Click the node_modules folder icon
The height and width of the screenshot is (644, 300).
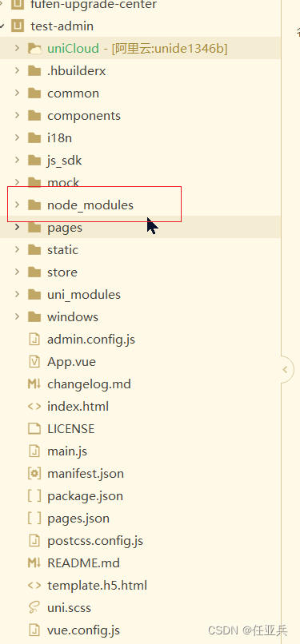pyautogui.click(x=34, y=205)
